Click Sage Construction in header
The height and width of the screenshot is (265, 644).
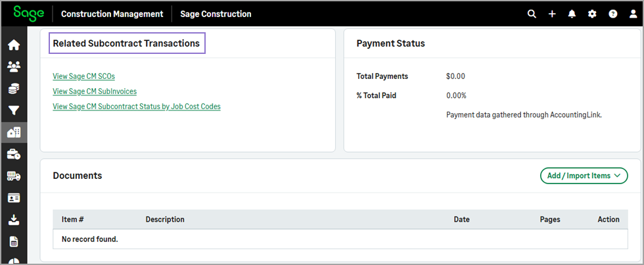[216, 14]
